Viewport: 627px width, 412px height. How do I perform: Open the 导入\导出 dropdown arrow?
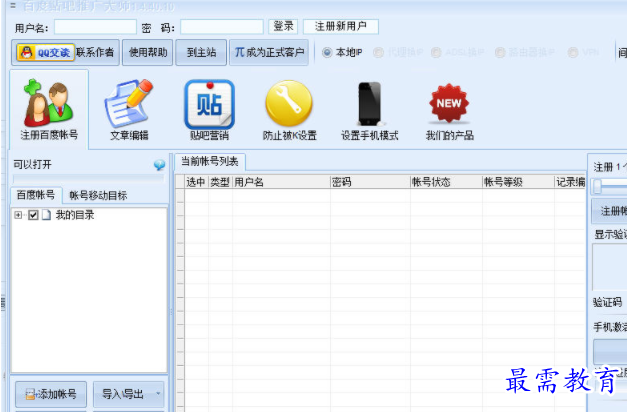pos(158,394)
